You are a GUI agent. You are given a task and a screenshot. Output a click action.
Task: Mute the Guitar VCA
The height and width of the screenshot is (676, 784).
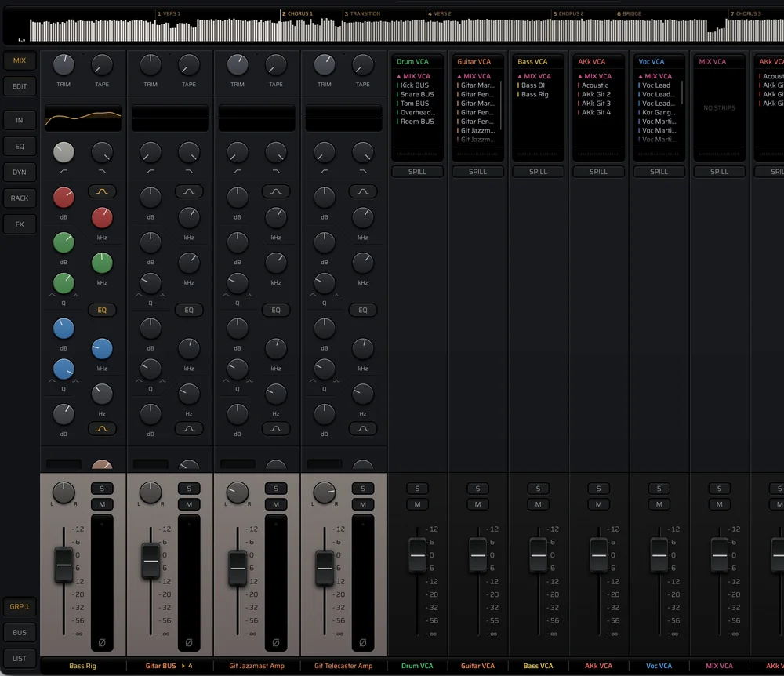[478, 504]
